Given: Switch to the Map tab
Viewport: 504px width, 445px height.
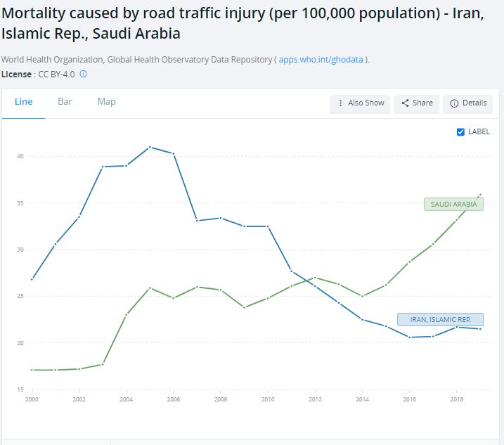Looking at the screenshot, I should [x=106, y=102].
